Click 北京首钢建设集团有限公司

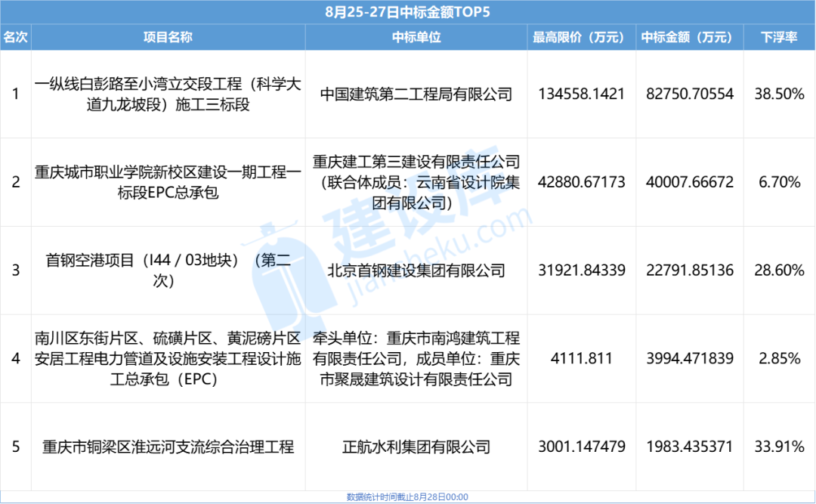coord(415,271)
